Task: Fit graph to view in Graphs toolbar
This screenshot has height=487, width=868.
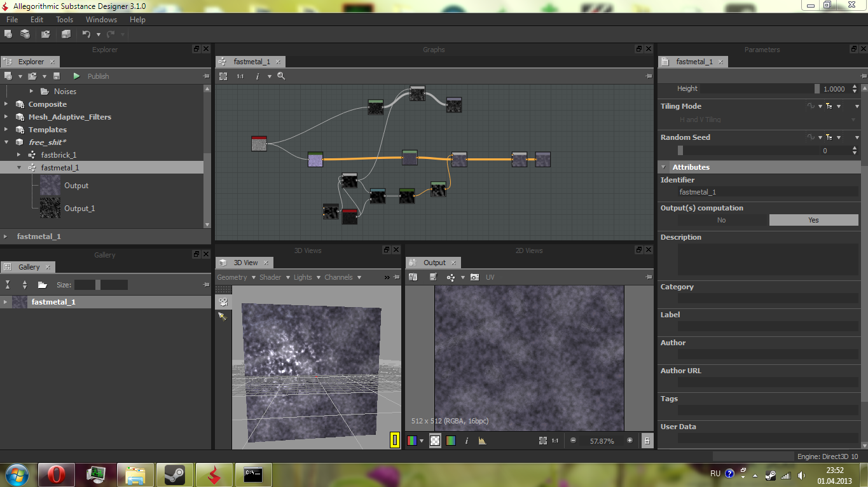Action: tap(223, 76)
